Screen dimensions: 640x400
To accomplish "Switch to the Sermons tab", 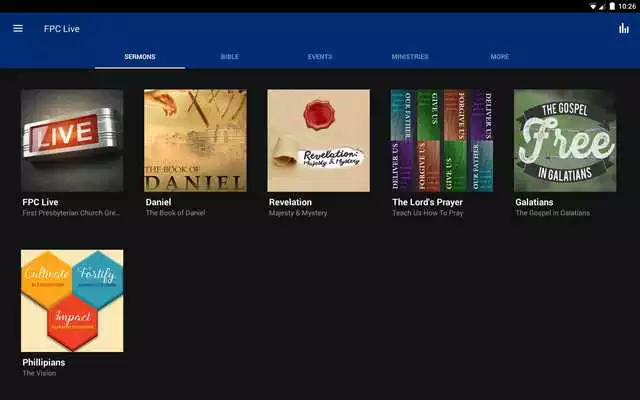I will tap(140, 57).
